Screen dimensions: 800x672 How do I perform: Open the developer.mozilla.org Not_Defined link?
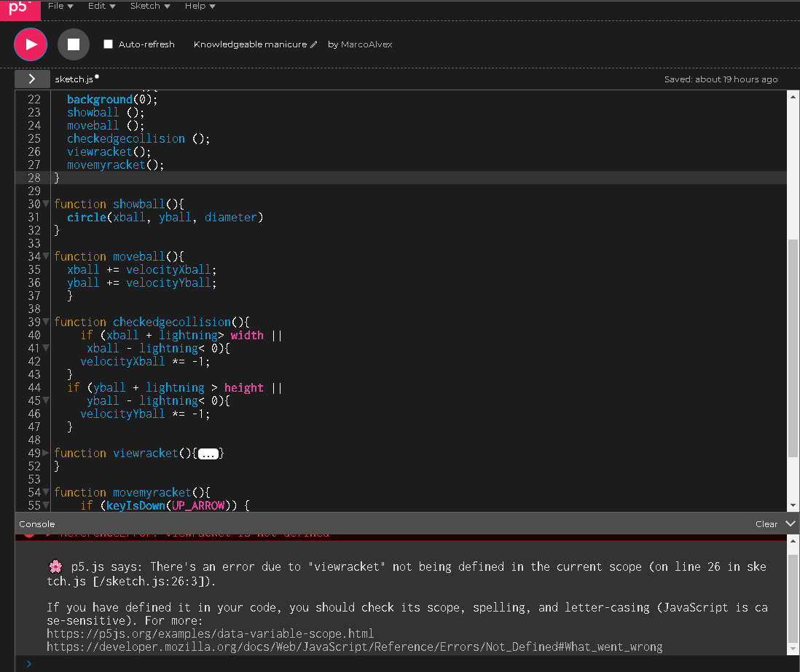(x=355, y=647)
